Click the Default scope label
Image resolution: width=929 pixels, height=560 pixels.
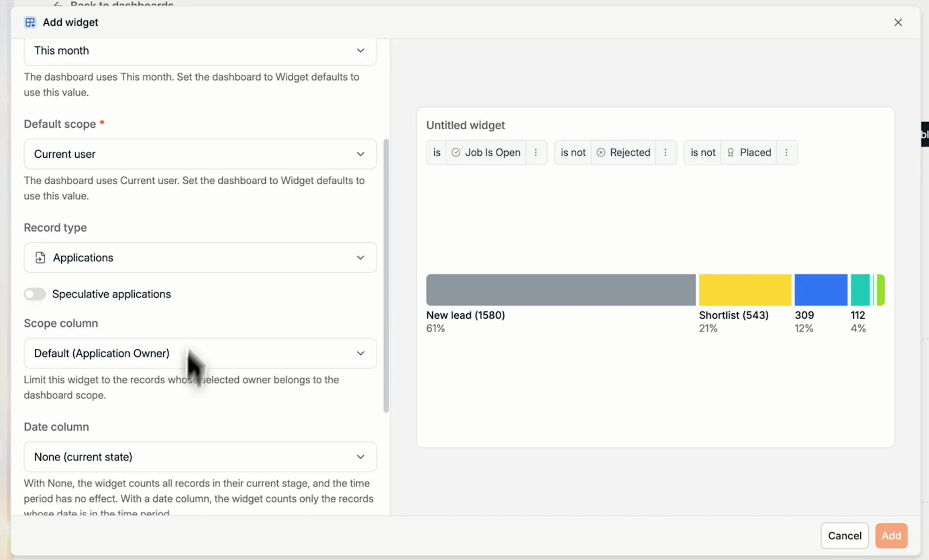60,124
